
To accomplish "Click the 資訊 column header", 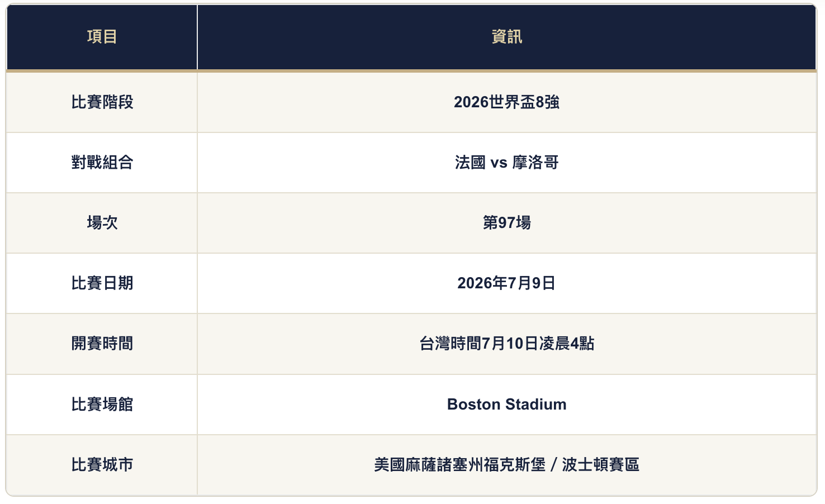I will (507, 37).
